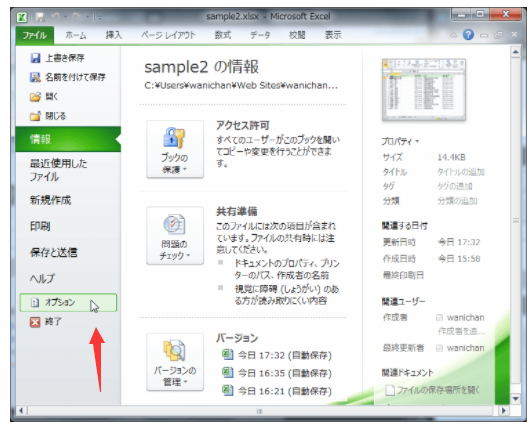Click the Undo arrow in quick access toolbar
Screen dimensions: 531x425
coord(56,17)
